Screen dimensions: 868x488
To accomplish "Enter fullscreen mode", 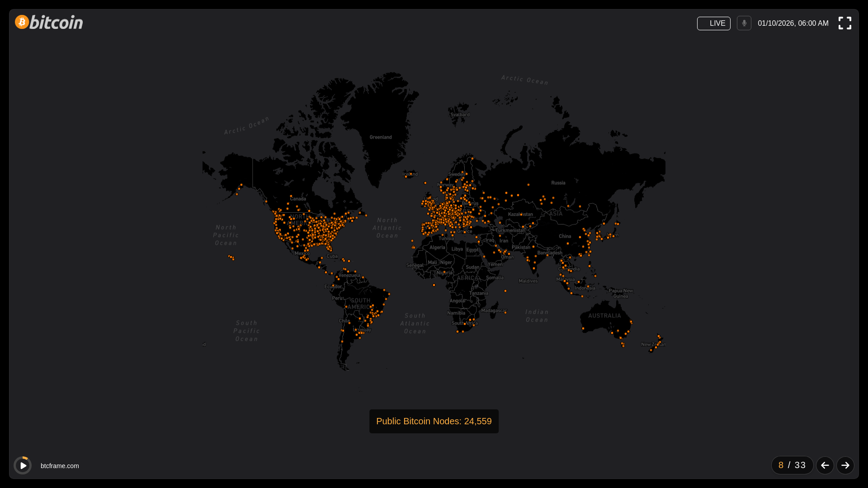I will [844, 23].
